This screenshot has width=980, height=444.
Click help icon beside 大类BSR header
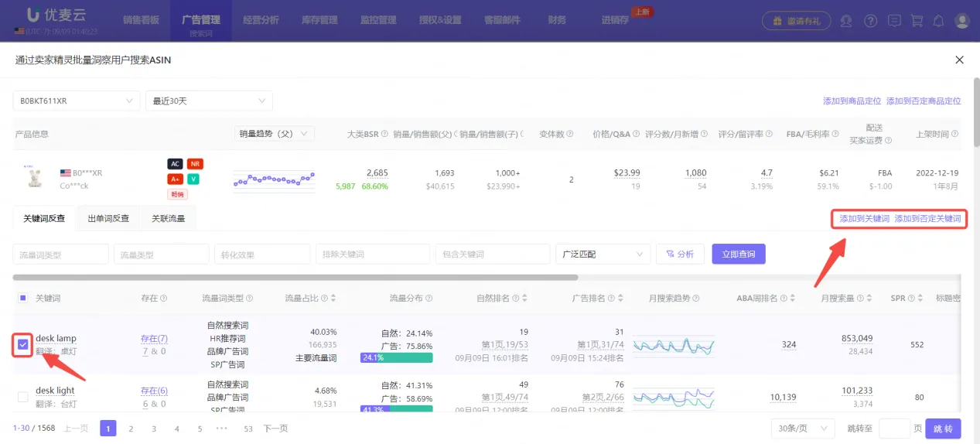click(384, 134)
